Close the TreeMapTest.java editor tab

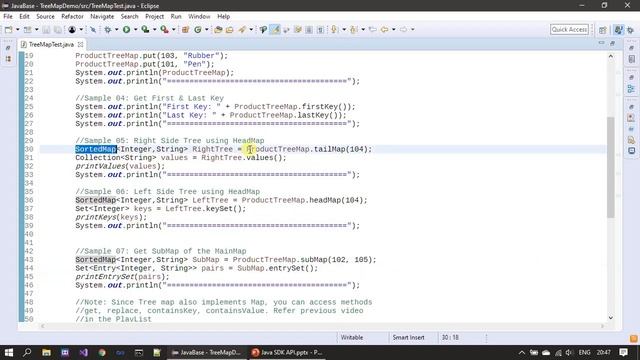[x=80, y=44]
